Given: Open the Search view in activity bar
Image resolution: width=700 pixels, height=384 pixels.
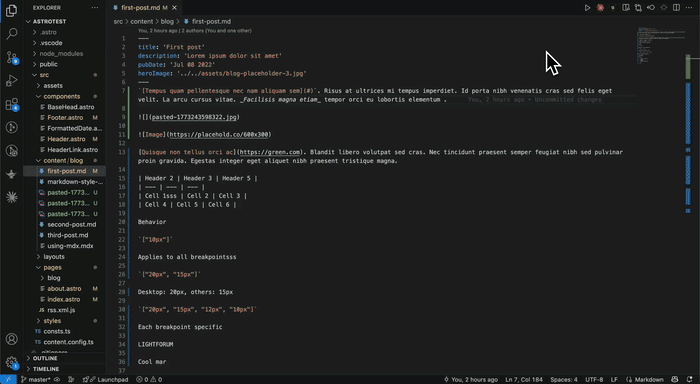Looking at the screenshot, I should point(12,33).
